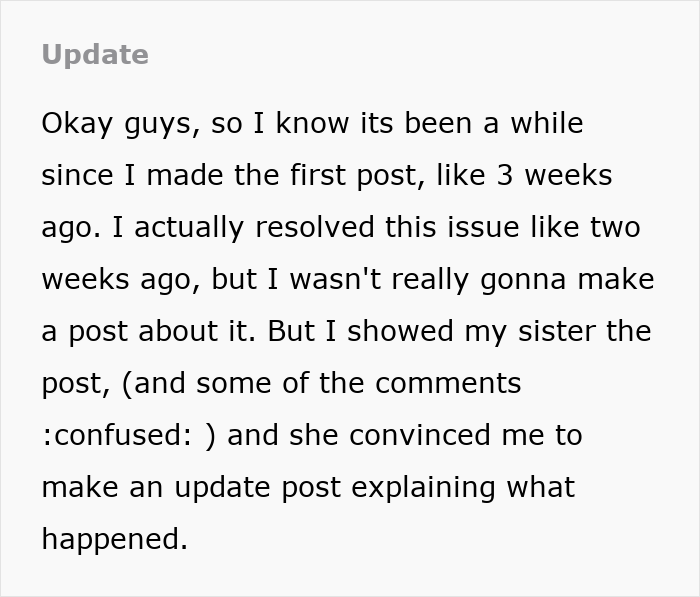
Task: Click the word "resolved" in the third line
Action: (x=315, y=227)
